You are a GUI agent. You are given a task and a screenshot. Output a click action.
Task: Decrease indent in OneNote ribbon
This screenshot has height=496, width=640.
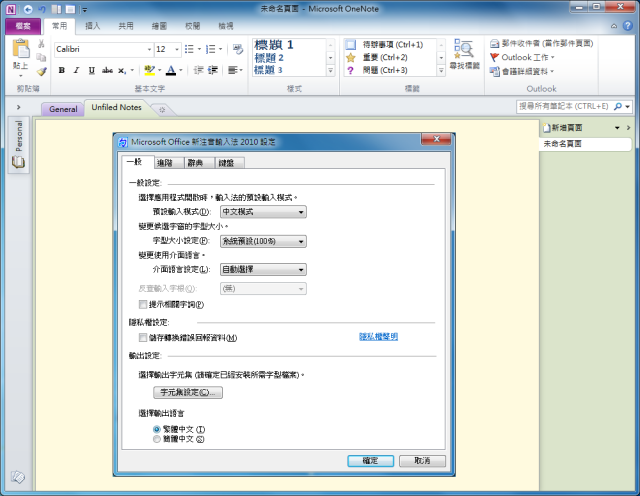[x=198, y=70]
